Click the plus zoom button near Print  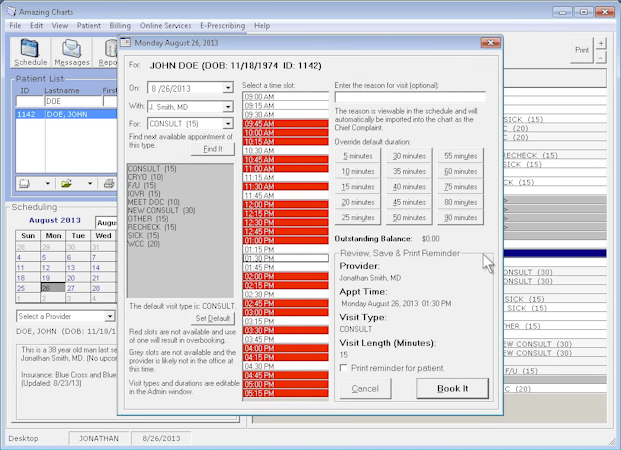pos(601,44)
